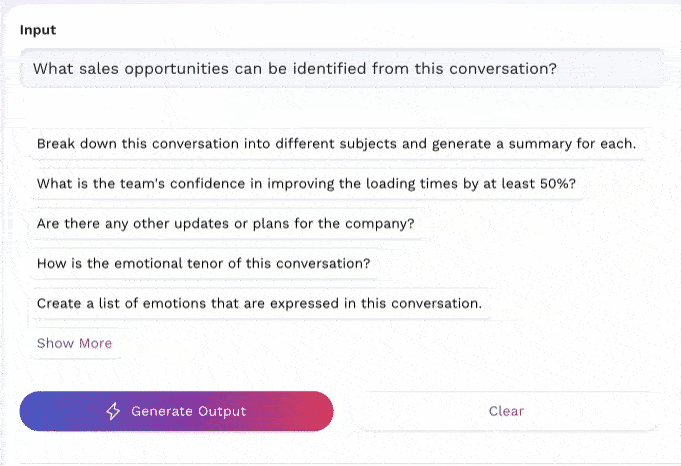Choose the loading times confidence question
Viewport: 681px width, 466px height.
(x=306, y=184)
